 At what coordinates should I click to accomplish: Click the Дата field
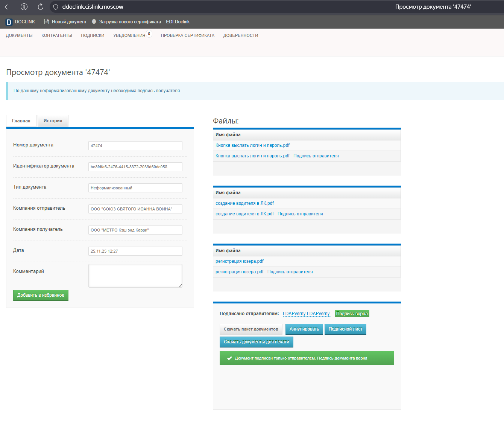tap(135, 251)
